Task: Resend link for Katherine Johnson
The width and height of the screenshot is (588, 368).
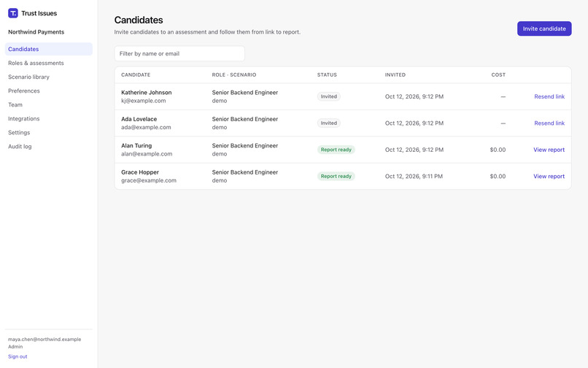Action: [x=549, y=96]
